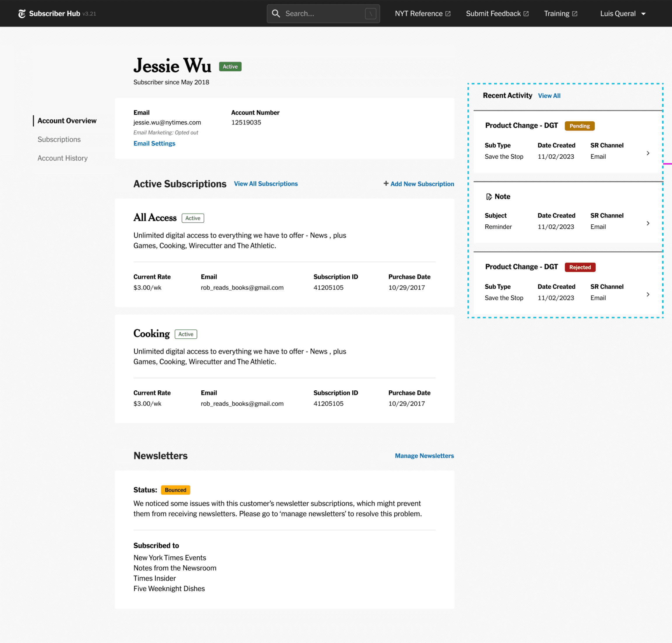Click New York Times Events newsletter
672x643 pixels.
pyautogui.click(x=170, y=558)
